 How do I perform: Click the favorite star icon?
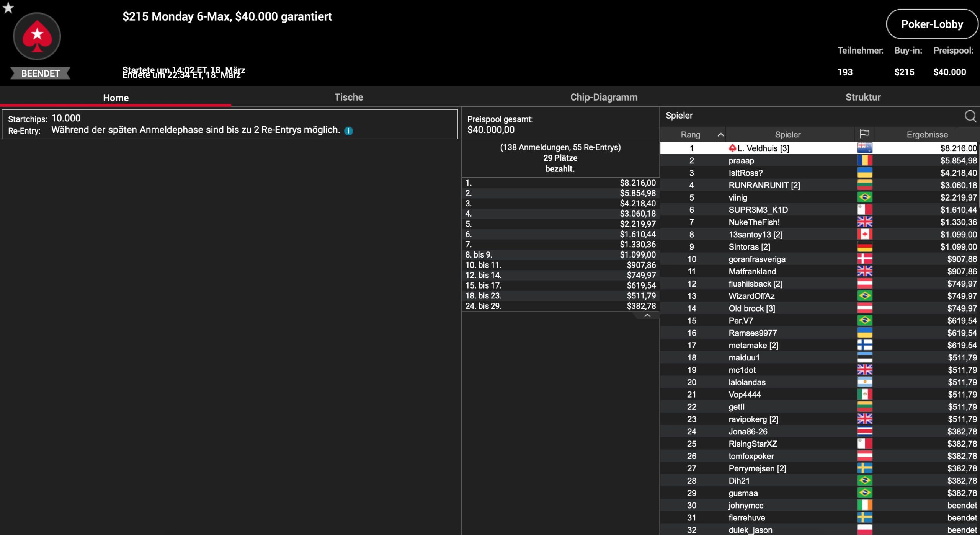point(8,8)
